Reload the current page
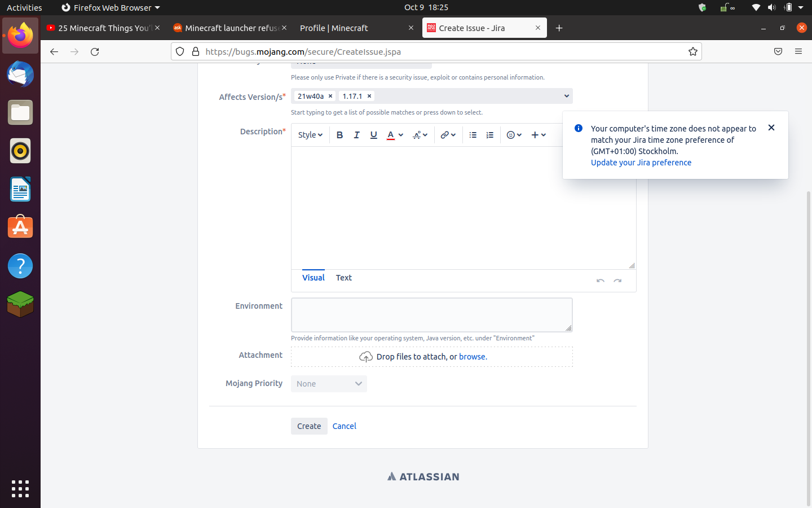The height and width of the screenshot is (508, 812). click(95, 51)
